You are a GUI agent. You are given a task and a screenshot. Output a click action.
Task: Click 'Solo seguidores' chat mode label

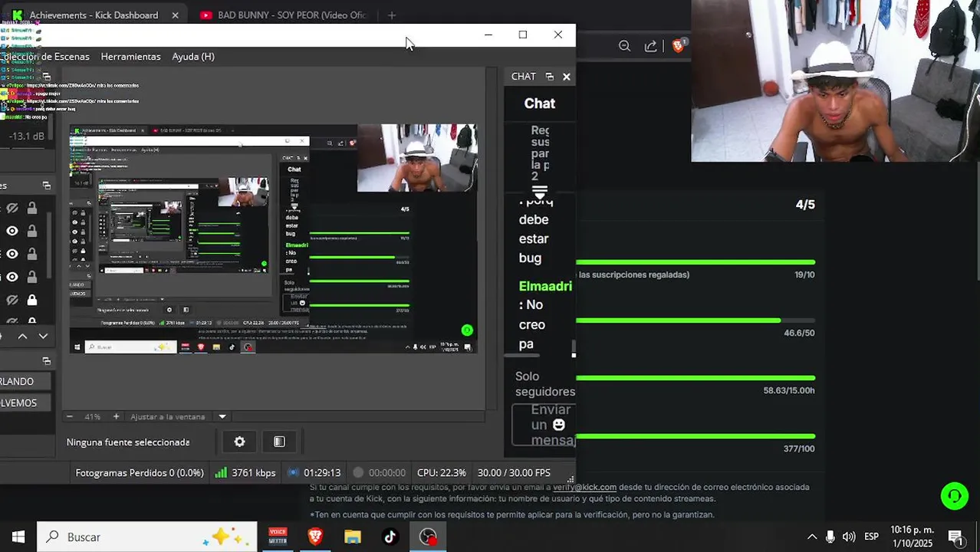pyautogui.click(x=545, y=384)
